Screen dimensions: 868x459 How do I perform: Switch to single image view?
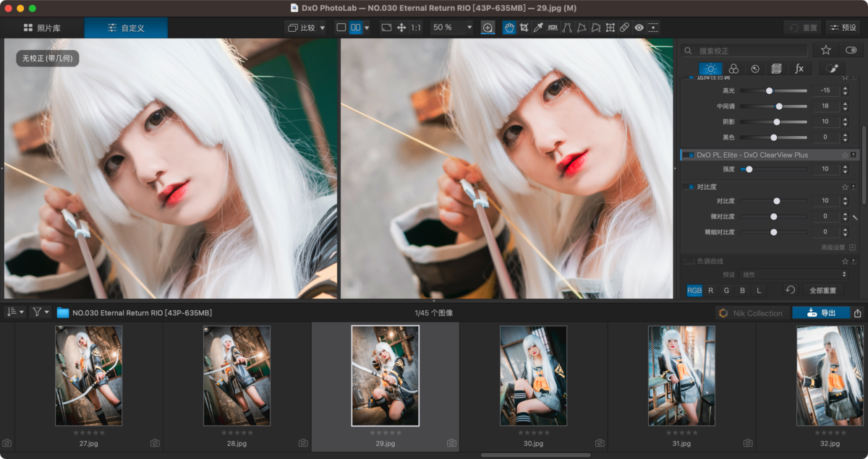point(341,27)
